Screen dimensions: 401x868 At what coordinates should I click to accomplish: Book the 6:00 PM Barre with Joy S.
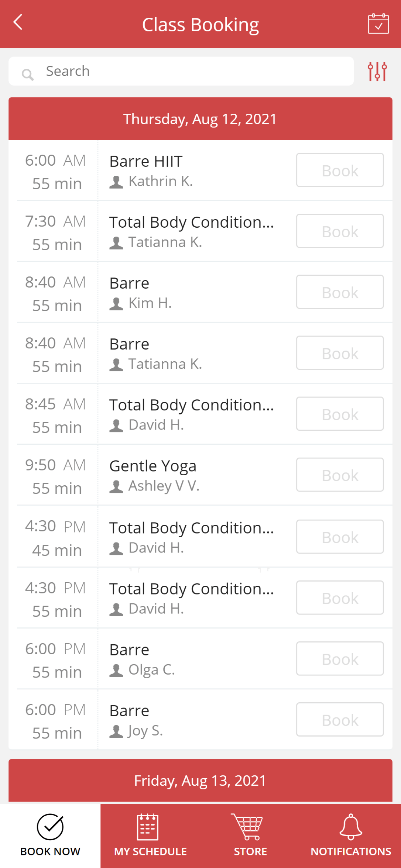[x=340, y=720]
